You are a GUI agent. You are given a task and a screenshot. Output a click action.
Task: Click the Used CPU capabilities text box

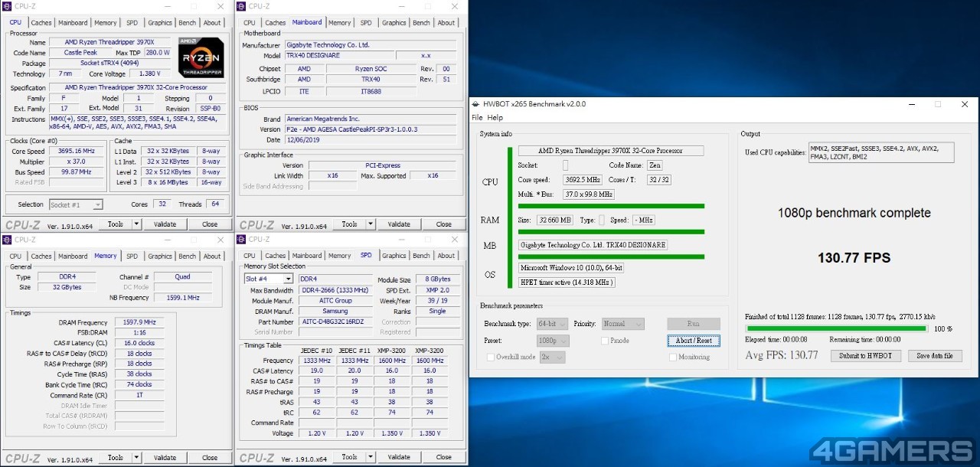tap(880, 152)
